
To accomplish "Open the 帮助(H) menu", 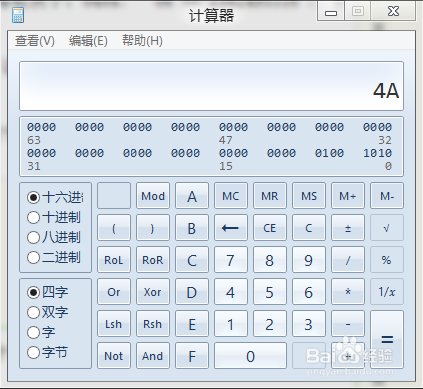I will 142,41.
